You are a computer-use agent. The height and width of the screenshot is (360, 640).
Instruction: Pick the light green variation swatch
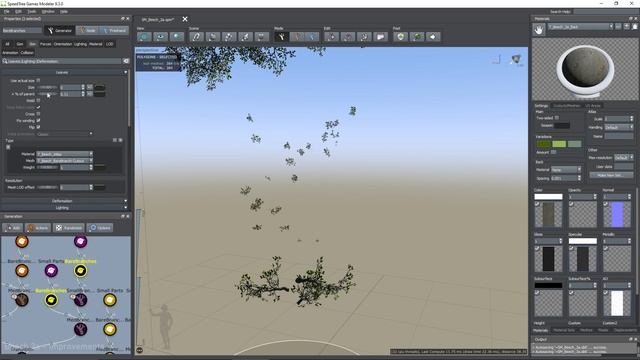559,144
